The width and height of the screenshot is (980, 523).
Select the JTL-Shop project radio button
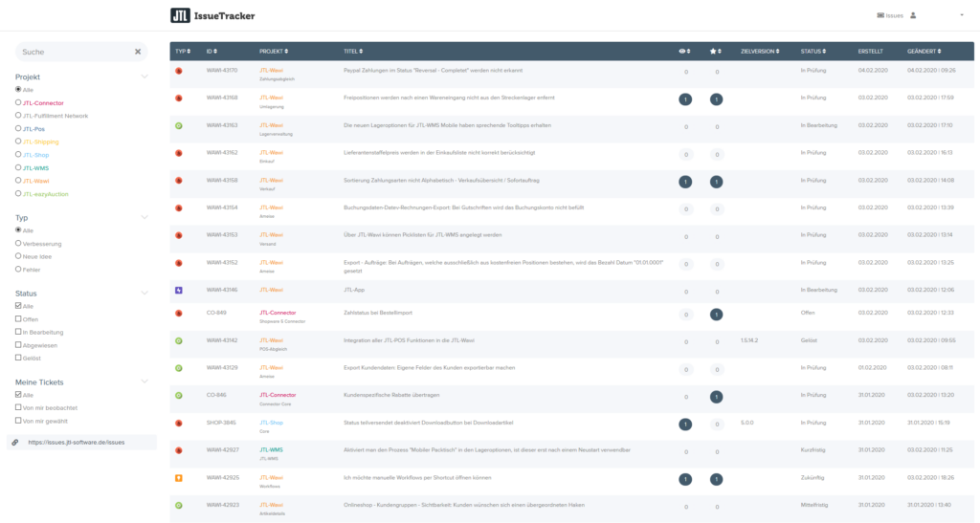click(x=18, y=155)
